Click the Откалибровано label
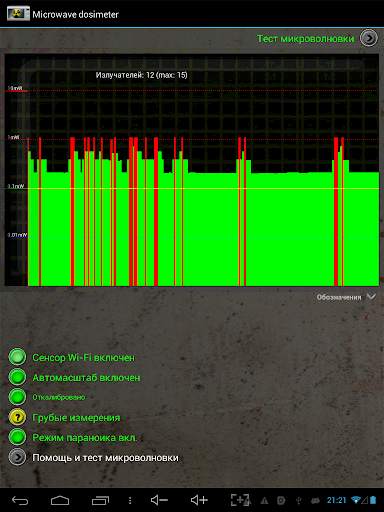The image size is (384, 512). point(59,397)
